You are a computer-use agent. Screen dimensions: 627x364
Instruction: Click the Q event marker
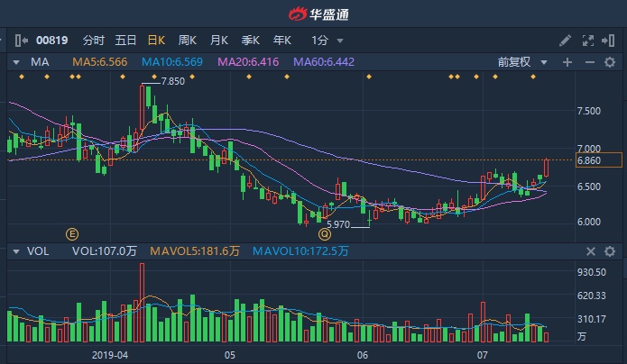(324, 234)
